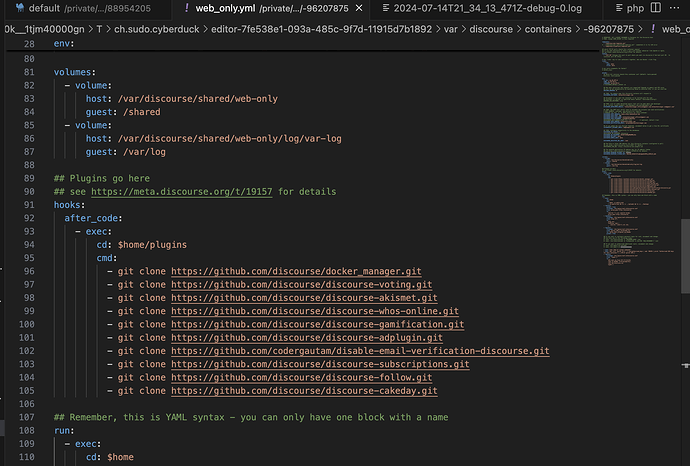Click the cmd: key on line 95
This screenshot has height=466, width=690.
(107, 258)
